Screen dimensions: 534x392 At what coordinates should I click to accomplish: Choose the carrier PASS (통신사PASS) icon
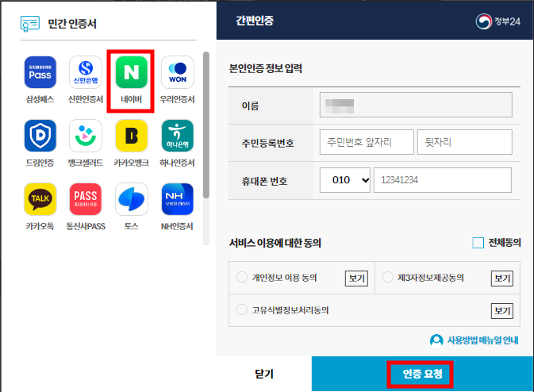point(86,199)
